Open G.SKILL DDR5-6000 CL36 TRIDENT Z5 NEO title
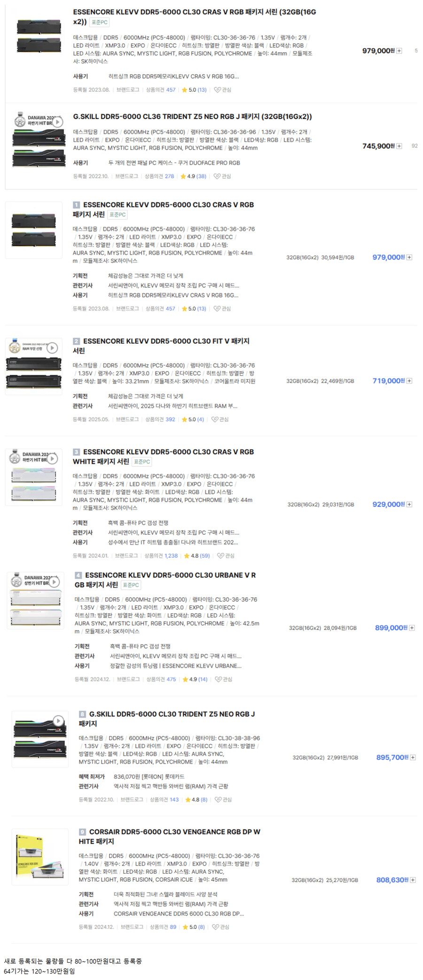The height and width of the screenshot is (980, 423). click(192, 117)
